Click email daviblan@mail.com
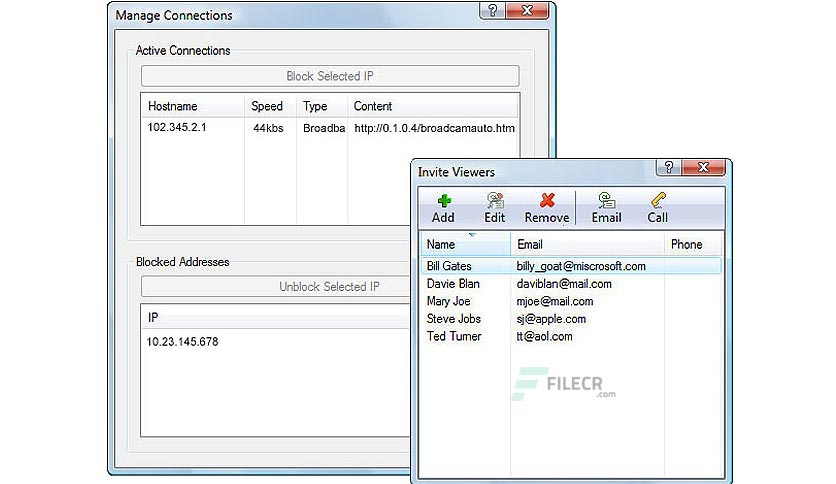The height and width of the screenshot is (484, 836). click(x=564, y=284)
